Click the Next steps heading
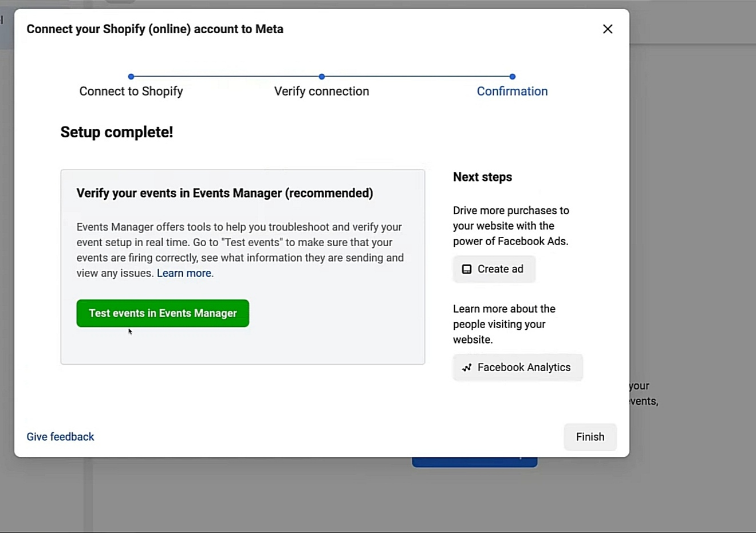 482,177
